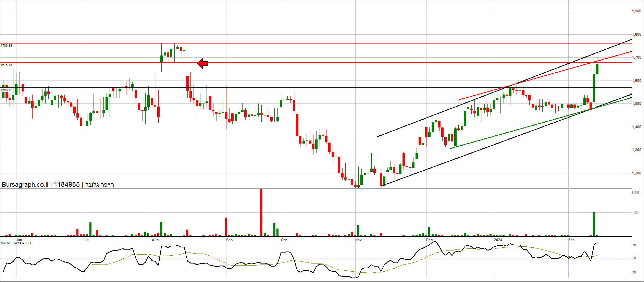Click the Jun label on the time axis
This screenshot has height=282, width=644.
pos(19,240)
